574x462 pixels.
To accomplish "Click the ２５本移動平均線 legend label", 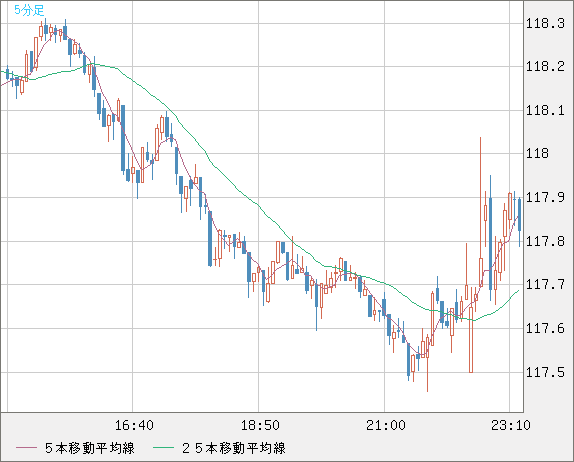I will 234,448.
